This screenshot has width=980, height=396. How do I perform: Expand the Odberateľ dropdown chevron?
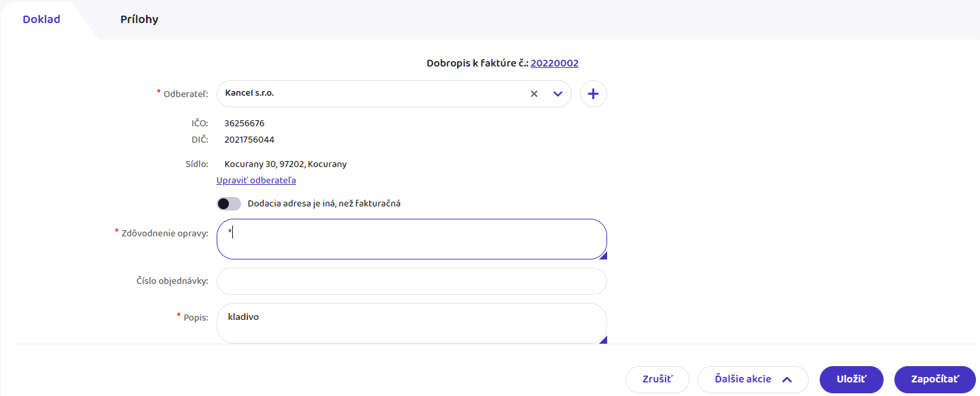[558, 94]
